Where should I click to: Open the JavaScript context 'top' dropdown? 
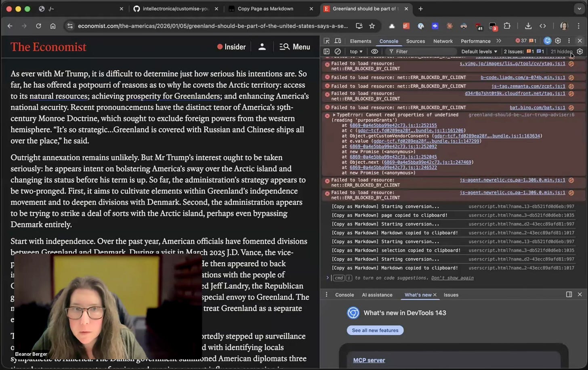(356, 51)
